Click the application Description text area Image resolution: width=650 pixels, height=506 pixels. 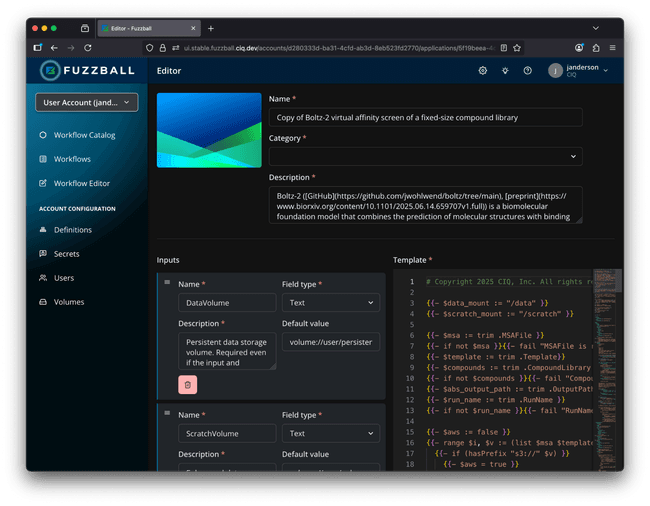click(x=425, y=205)
